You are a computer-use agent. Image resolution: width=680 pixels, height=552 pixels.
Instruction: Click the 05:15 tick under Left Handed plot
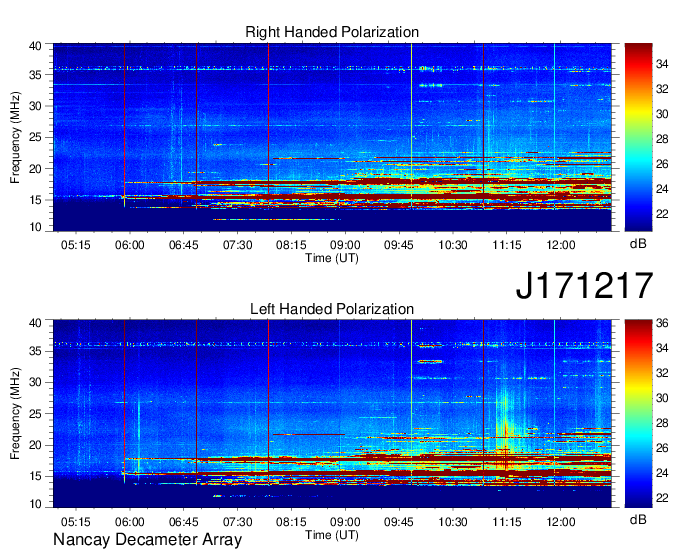pyautogui.click(x=75, y=522)
